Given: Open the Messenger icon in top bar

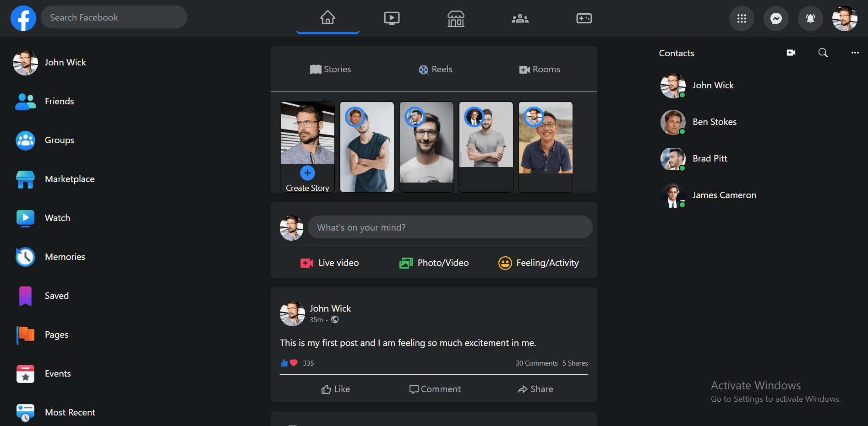Looking at the screenshot, I should point(776,18).
